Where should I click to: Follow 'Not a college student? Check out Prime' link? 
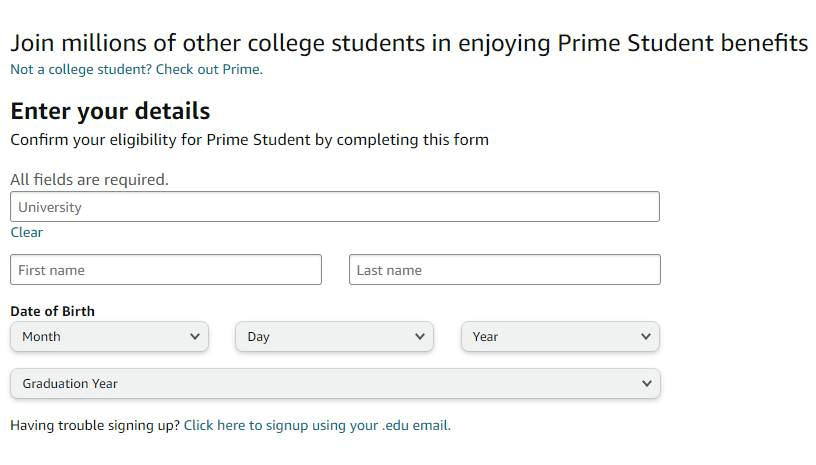[x=136, y=70]
